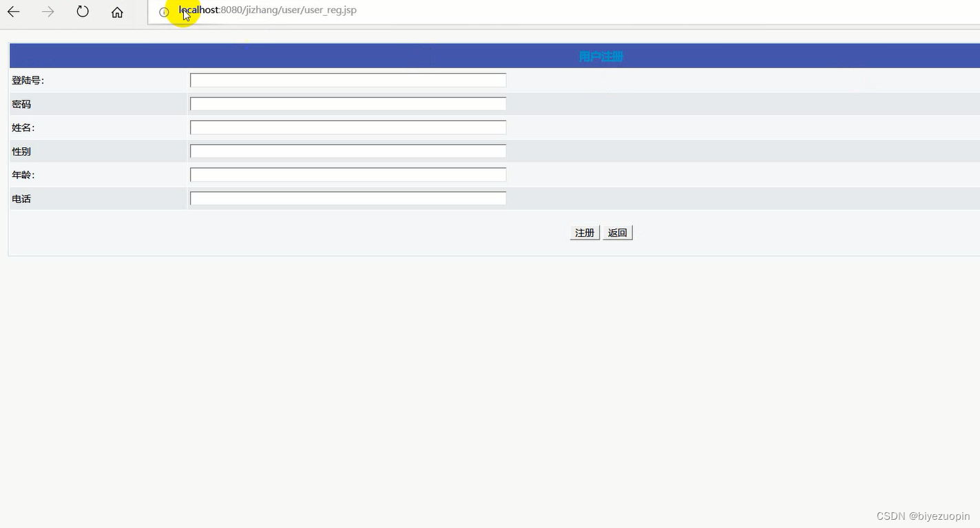Click the 年龄 label text
Viewport: 980px width, 528px height.
[x=23, y=175]
